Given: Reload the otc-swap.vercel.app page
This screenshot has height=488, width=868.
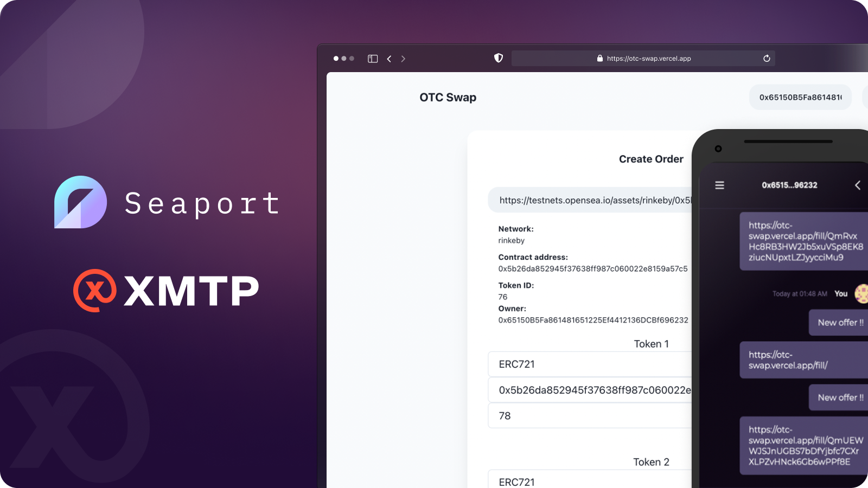Looking at the screenshot, I should tap(766, 58).
